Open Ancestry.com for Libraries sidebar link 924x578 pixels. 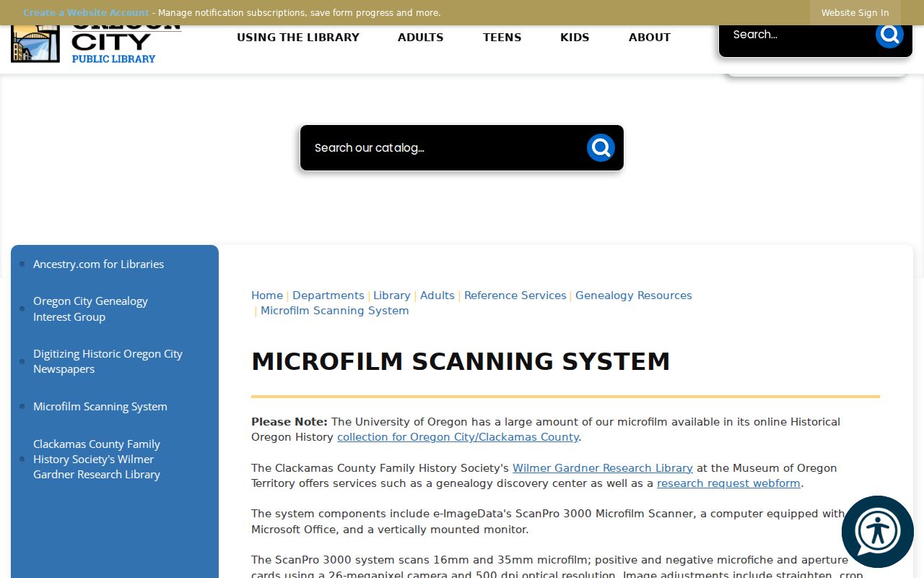click(98, 264)
